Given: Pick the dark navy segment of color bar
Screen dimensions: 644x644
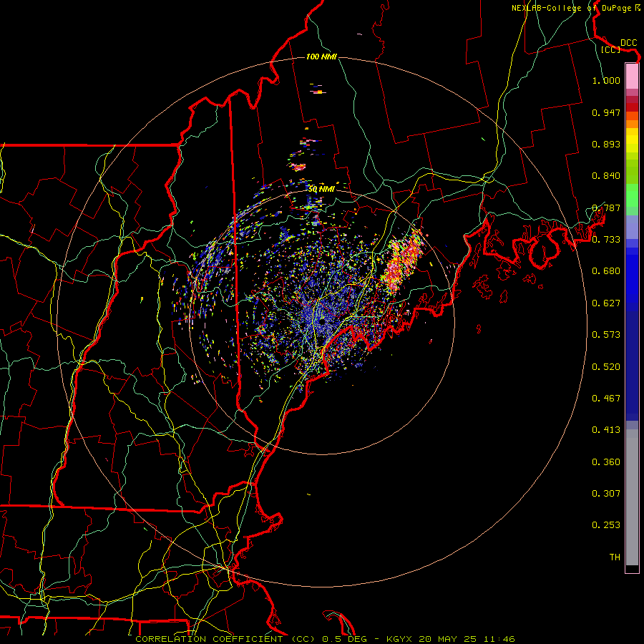Looking at the screenshot, I should [x=632, y=366].
